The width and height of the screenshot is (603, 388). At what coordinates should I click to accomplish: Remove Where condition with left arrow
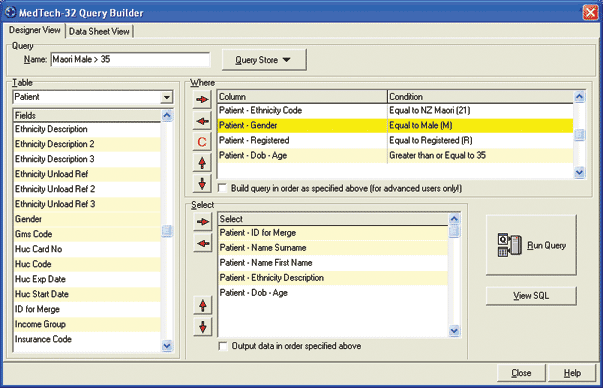202,122
